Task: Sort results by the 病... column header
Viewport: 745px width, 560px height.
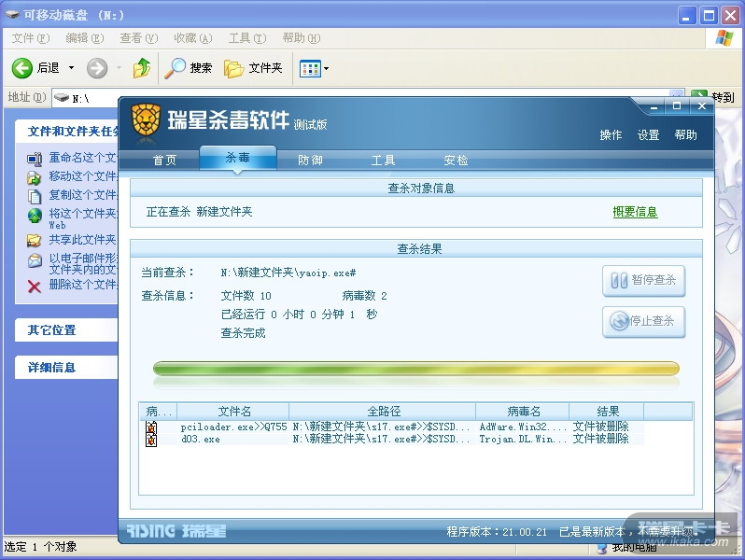Action: [158, 412]
